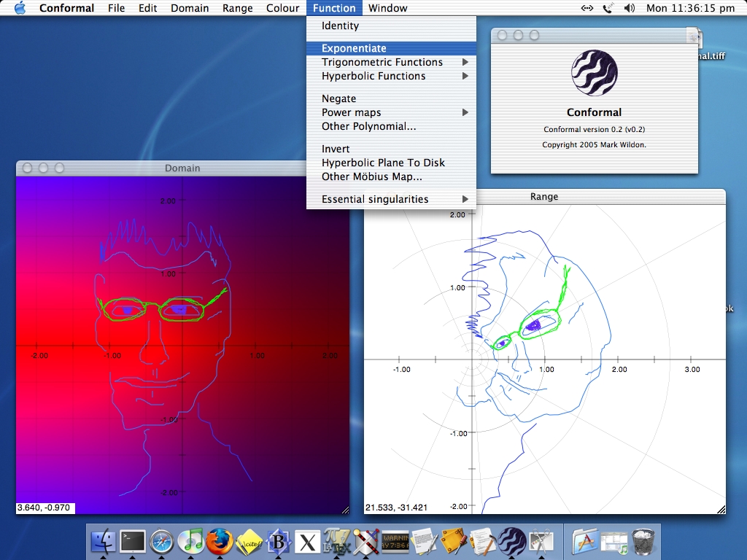This screenshot has height=560, width=747.
Task: Zoom the Domain window
Action: coord(60,168)
